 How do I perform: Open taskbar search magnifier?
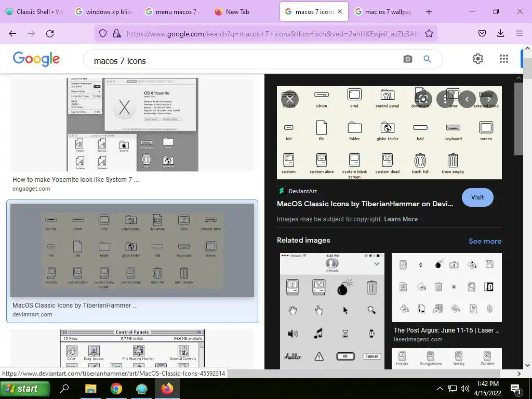click(x=64, y=389)
